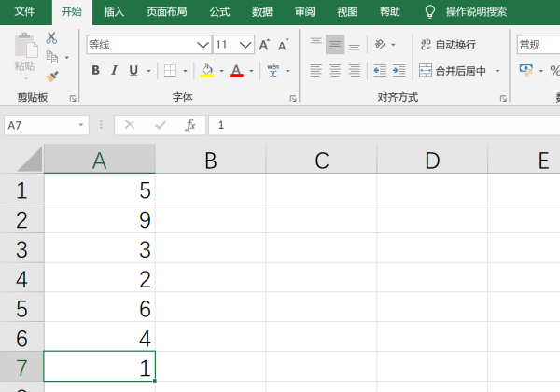Switch to the 插入 ribbon tab
Image resolution: width=560 pixels, height=392 pixels.
pyautogui.click(x=114, y=12)
